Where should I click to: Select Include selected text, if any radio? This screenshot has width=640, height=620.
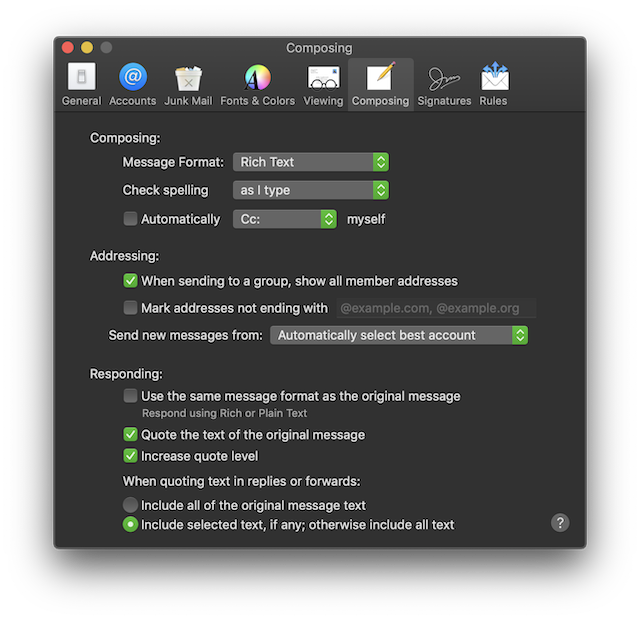click(x=130, y=524)
